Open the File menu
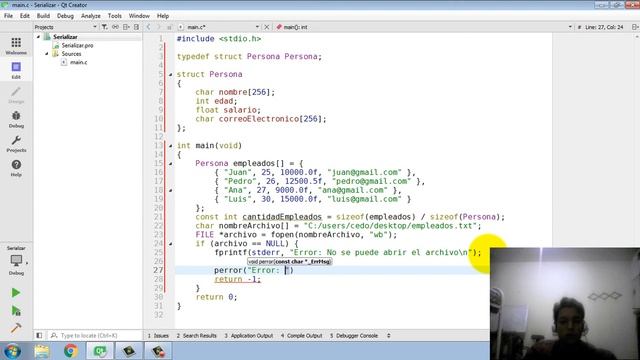The width and height of the screenshot is (640, 360). pyautogui.click(x=8, y=16)
